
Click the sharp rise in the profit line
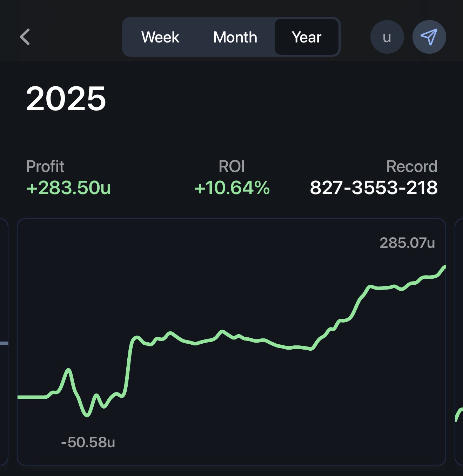click(x=128, y=365)
